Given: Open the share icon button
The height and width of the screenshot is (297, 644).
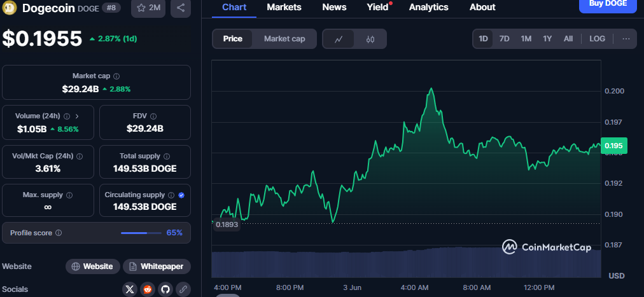Looking at the screenshot, I should (181, 8).
